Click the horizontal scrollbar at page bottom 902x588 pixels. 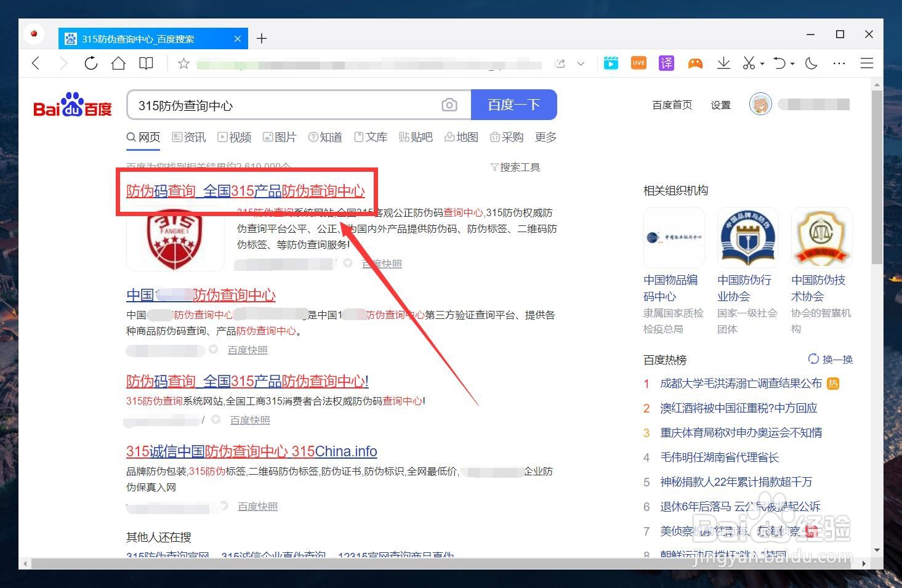click(x=441, y=563)
